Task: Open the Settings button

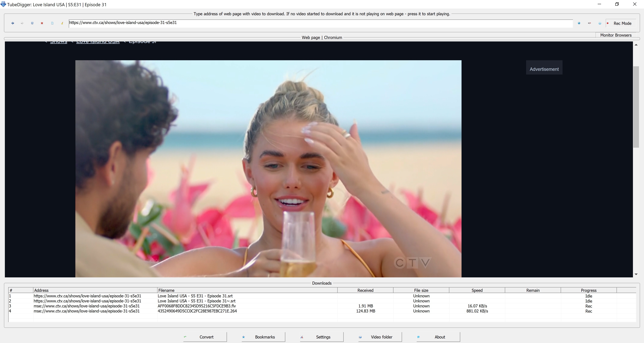Action: click(321, 337)
